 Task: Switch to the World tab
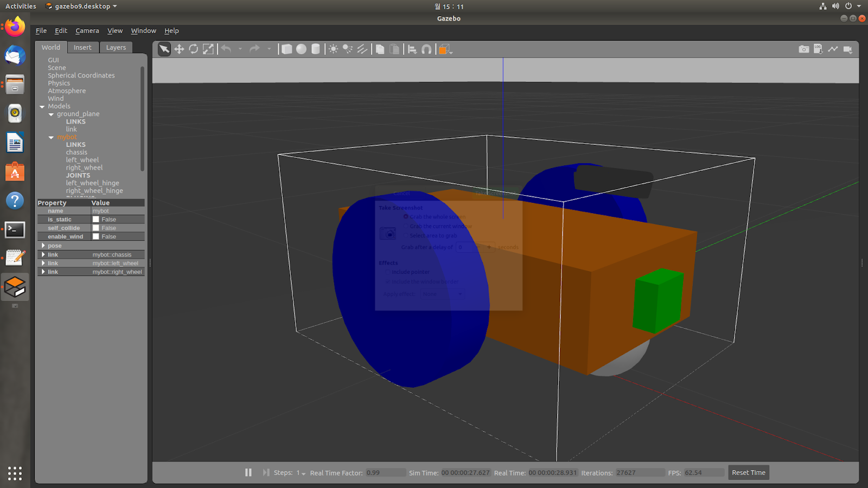[51, 47]
